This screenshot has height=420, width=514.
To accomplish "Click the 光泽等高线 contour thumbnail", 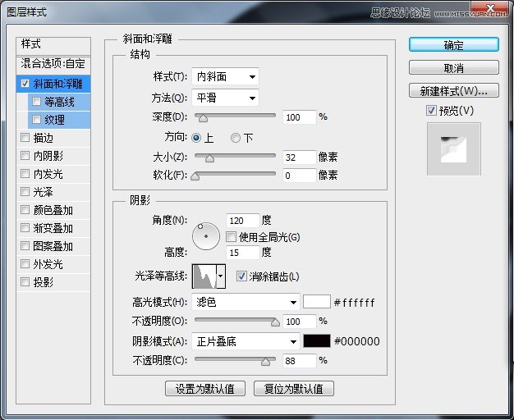I will click(x=205, y=276).
